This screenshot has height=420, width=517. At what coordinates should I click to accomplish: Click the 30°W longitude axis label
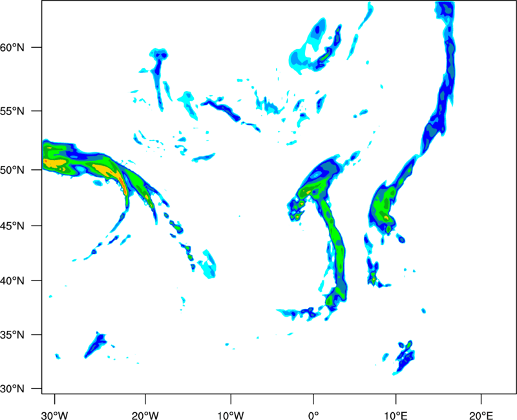(x=54, y=415)
